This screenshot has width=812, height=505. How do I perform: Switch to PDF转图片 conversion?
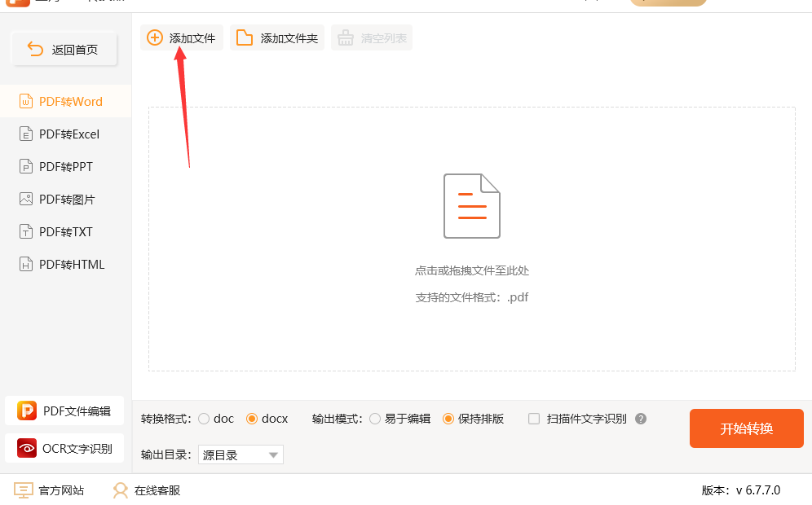pyautogui.click(x=66, y=199)
